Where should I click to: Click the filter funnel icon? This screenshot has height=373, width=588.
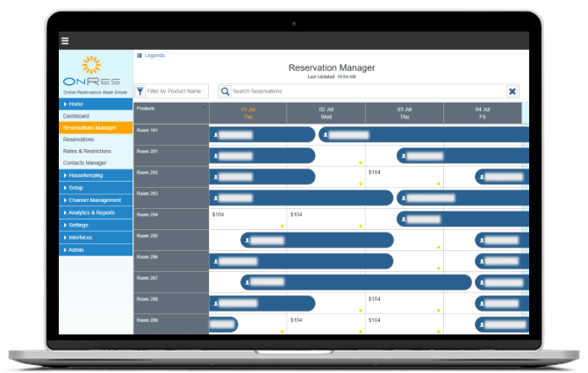(140, 90)
